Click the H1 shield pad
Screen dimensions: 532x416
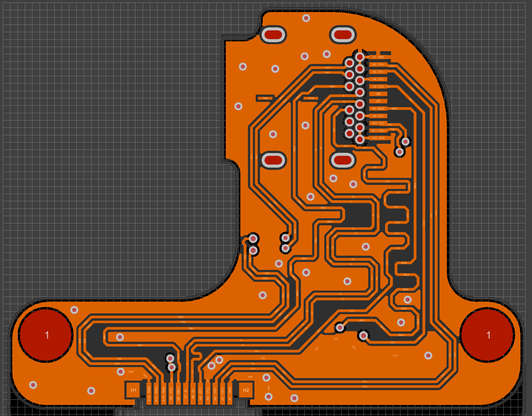(133, 390)
